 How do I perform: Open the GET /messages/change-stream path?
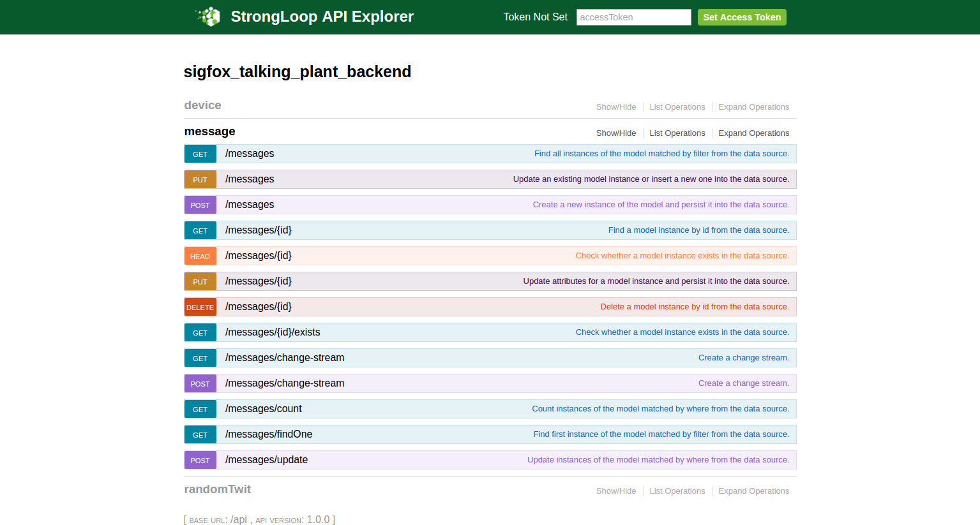(x=285, y=358)
